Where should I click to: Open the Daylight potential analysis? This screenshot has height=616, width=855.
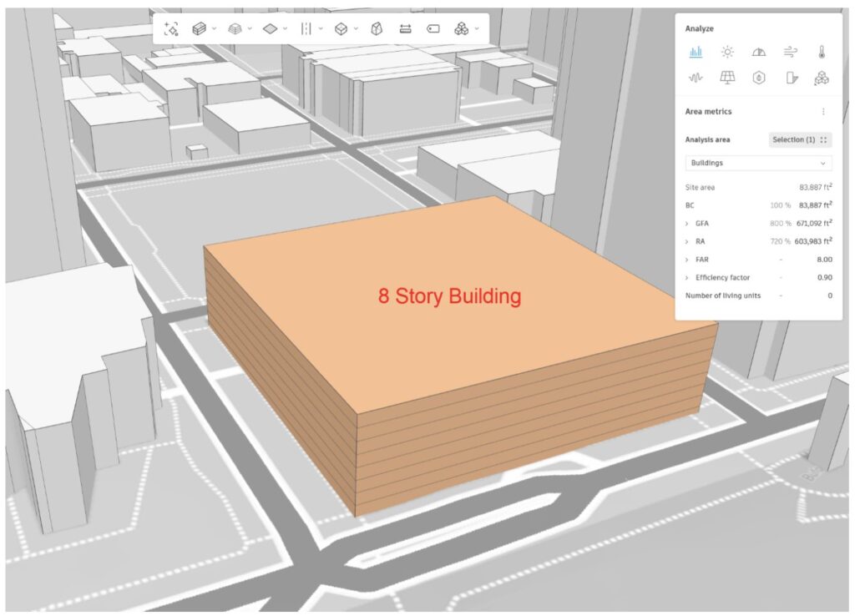[x=758, y=52]
